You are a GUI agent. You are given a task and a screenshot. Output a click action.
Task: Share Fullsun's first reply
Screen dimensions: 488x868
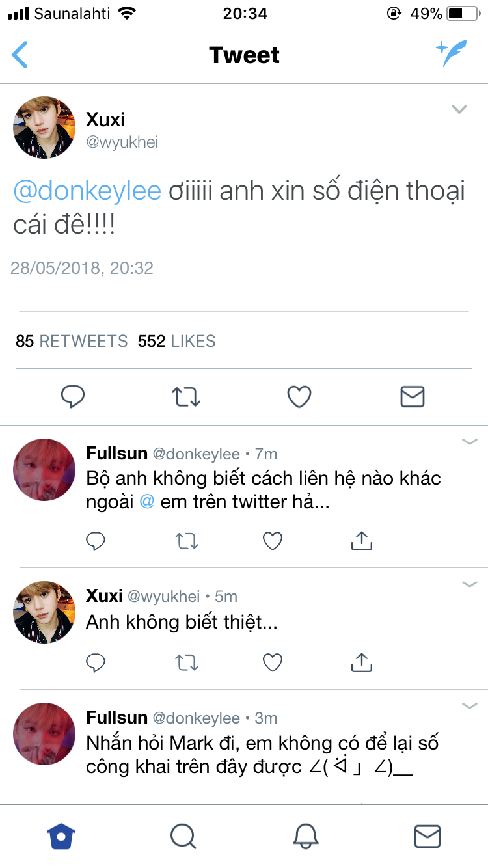(361, 540)
